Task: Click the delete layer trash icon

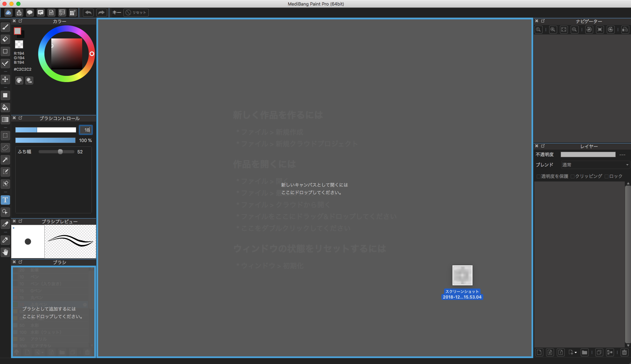Action: pos(624,353)
